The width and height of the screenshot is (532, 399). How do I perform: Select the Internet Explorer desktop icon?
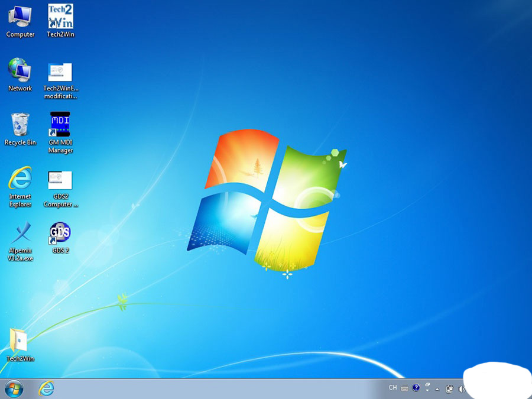tap(20, 187)
